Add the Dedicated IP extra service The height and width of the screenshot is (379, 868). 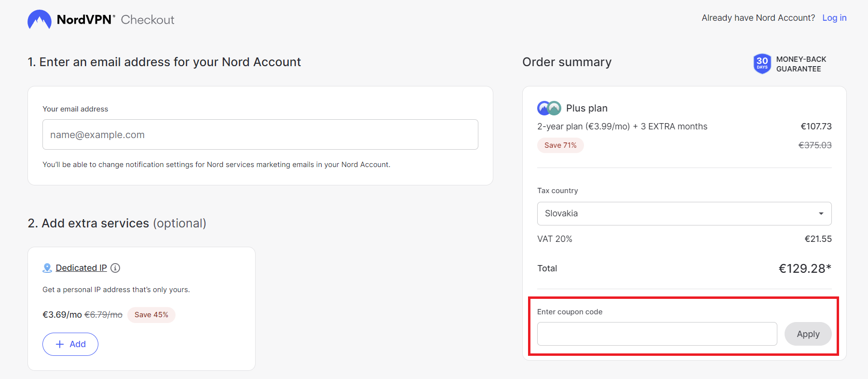click(70, 344)
